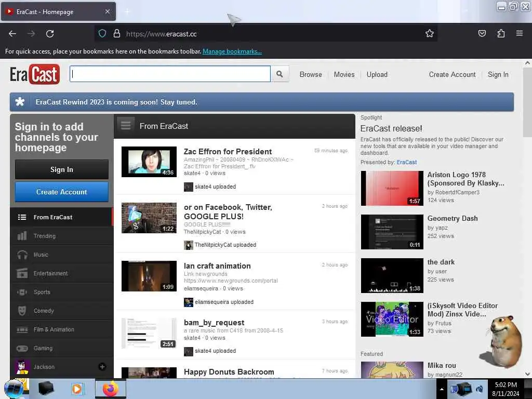Show hidden system tray icons

(x=442, y=389)
